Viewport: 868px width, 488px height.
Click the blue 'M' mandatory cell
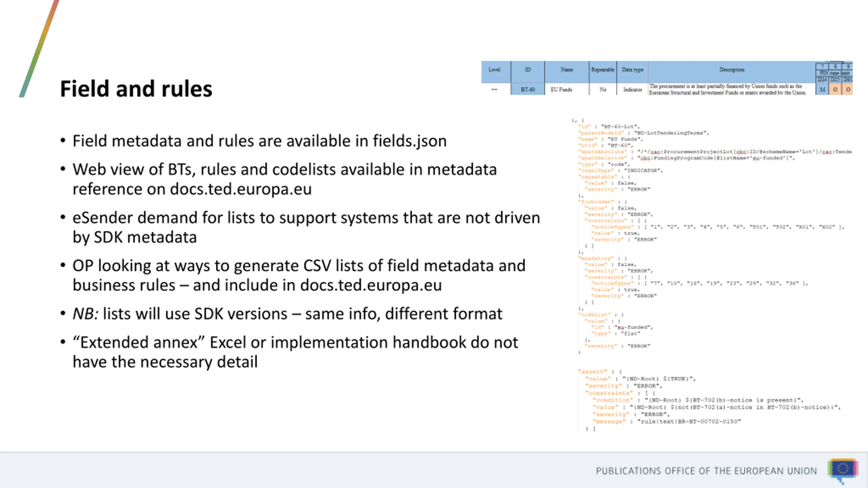tap(822, 89)
